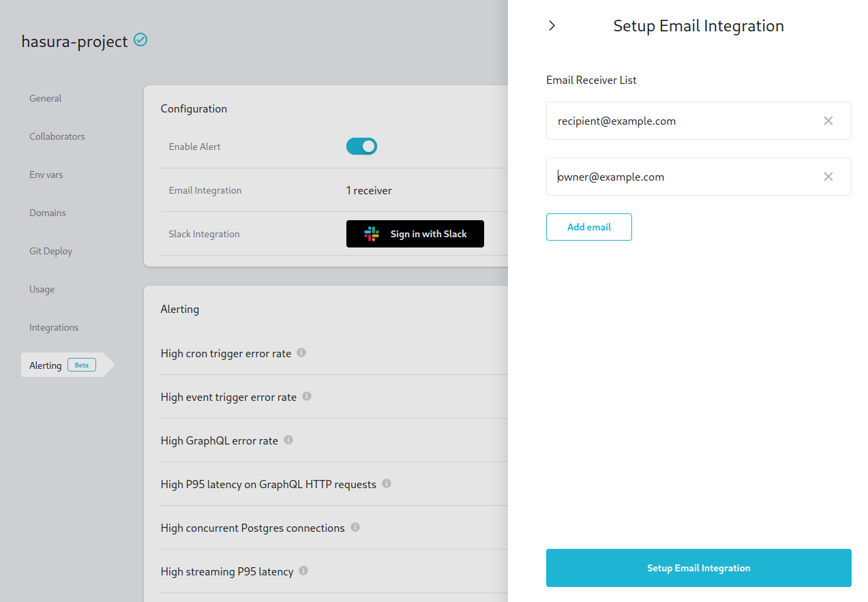The width and height of the screenshot is (868, 602).
Task: Click the Add email button
Action: (588, 227)
